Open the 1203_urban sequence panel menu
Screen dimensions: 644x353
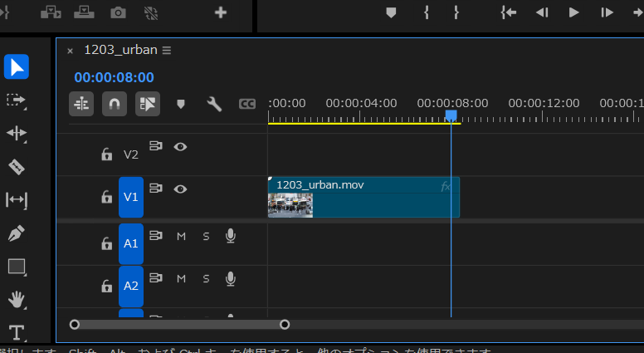167,51
